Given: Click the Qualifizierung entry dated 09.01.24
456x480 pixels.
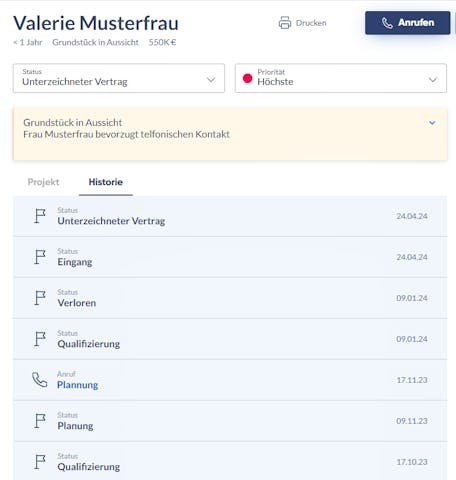Looking at the screenshot, I should (89, 344).
